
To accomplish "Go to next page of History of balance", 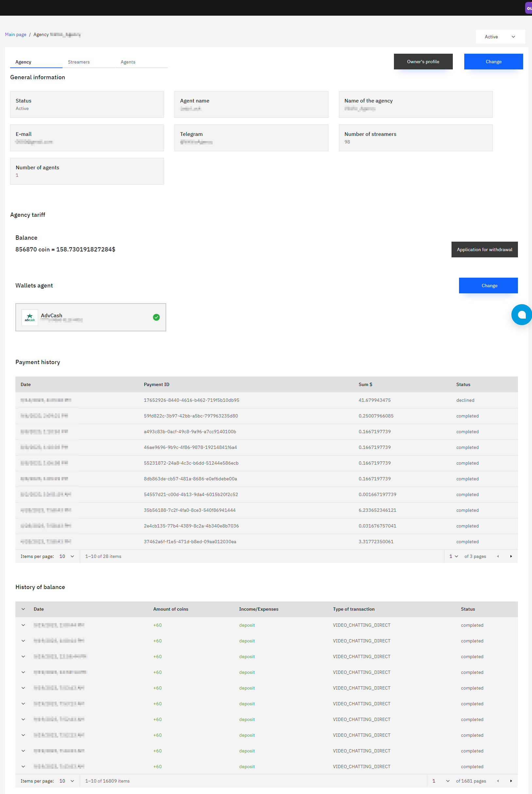I will pyautogui.click(x=511, y=781).
